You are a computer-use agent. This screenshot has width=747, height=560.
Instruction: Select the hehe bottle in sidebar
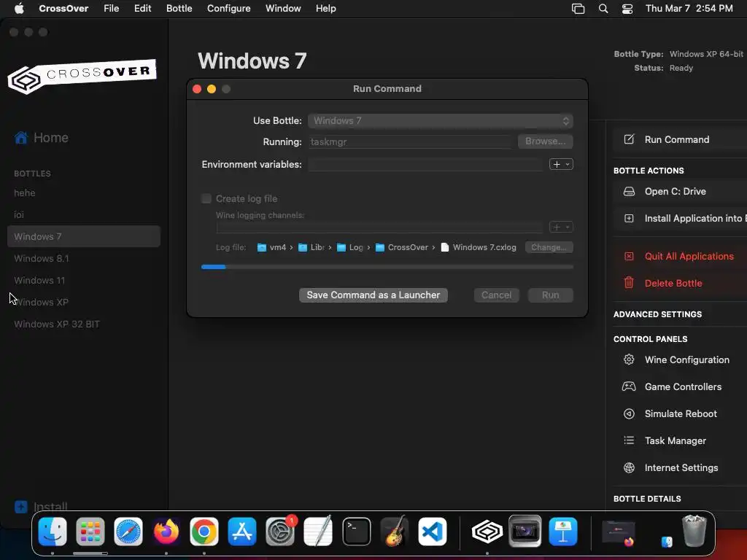[25, 192]
